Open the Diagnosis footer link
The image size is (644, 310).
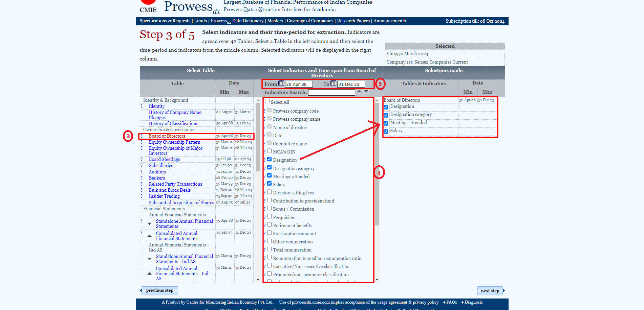[473, 302]
